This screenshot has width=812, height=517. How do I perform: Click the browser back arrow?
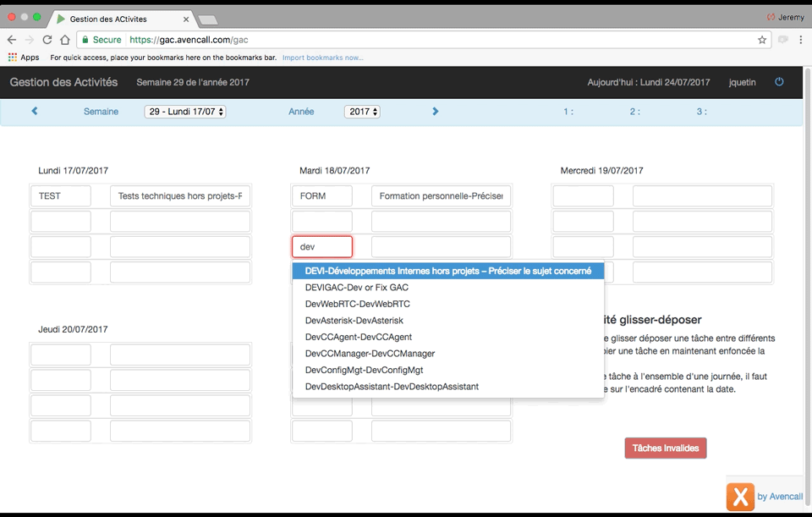(12, 40)
